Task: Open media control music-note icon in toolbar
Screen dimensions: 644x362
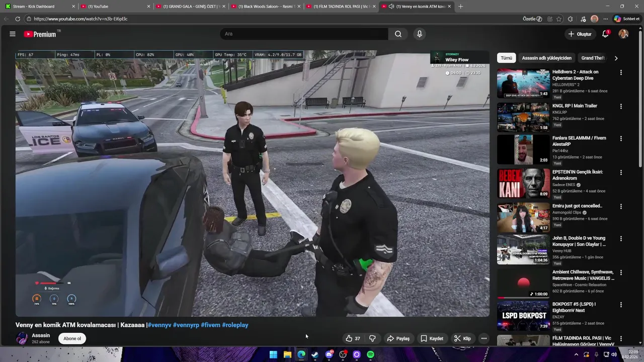Action: pyautogui.click(x=583, y=19)
